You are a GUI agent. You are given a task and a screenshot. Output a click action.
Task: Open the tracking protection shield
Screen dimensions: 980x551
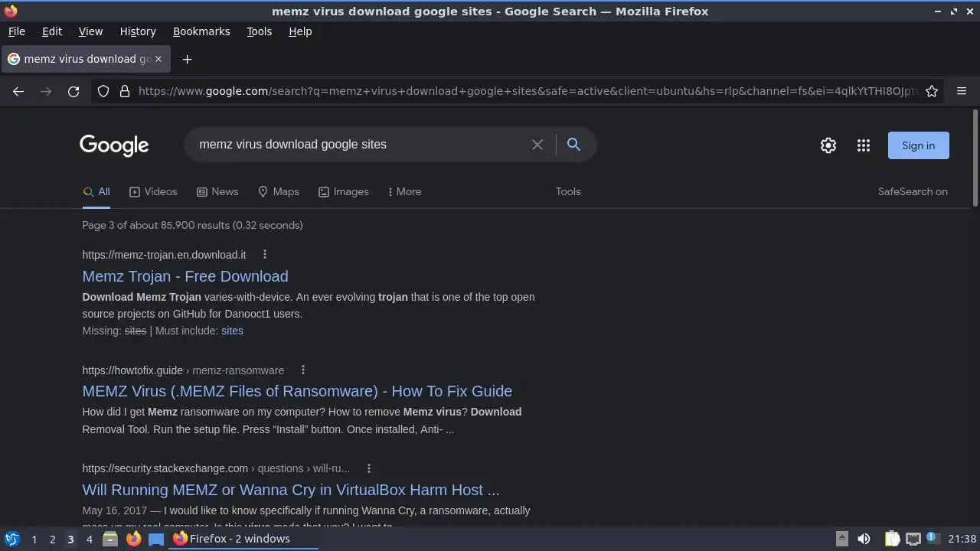pos(103,91)
